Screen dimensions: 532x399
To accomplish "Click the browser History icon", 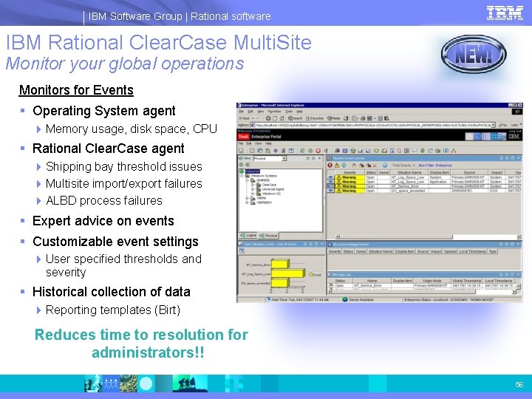I will click(346, 118).
